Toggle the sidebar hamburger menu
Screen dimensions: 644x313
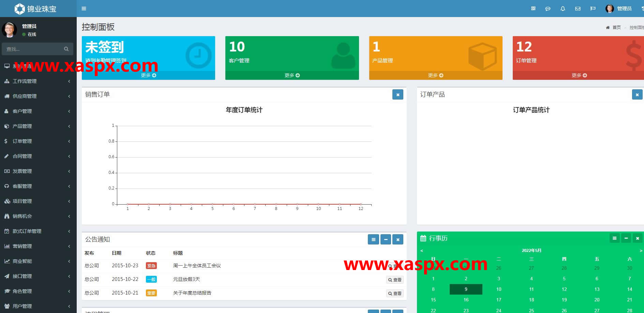click(x=84, y=9)
